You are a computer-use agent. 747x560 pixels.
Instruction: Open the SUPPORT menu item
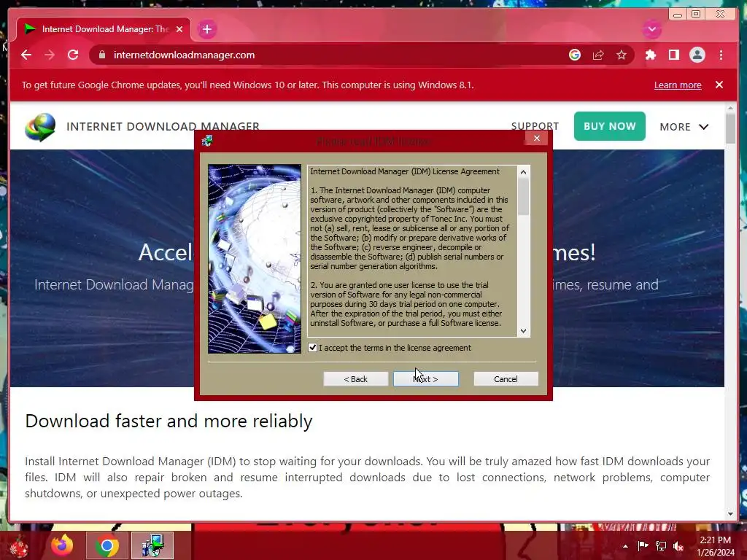[535, 126]
